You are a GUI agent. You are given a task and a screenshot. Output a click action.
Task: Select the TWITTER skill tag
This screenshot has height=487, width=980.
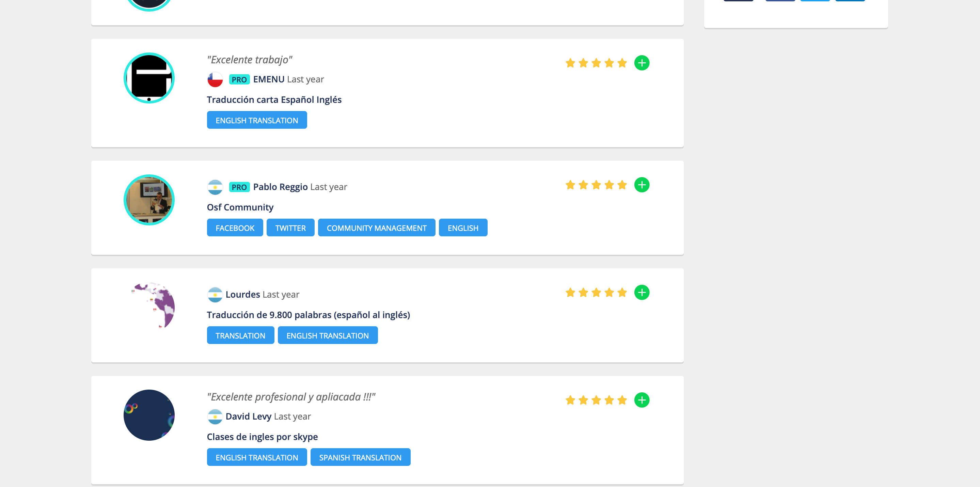290,228
